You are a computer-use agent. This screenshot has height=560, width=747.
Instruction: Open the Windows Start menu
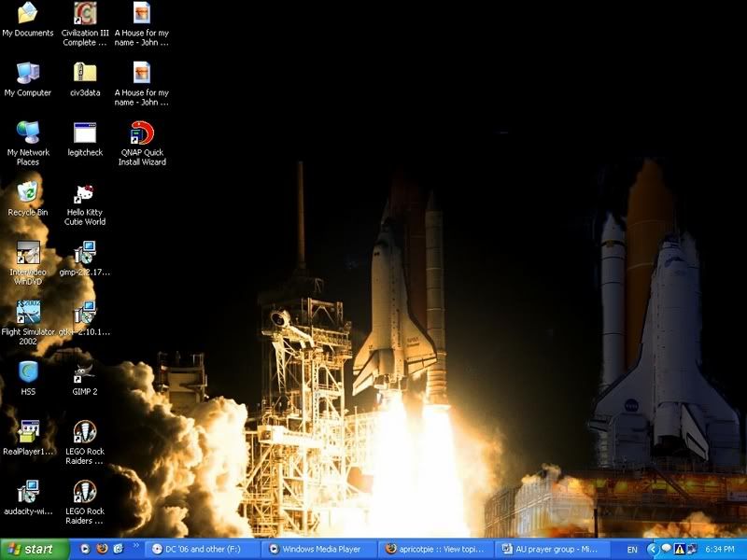(x=35, y=549)
